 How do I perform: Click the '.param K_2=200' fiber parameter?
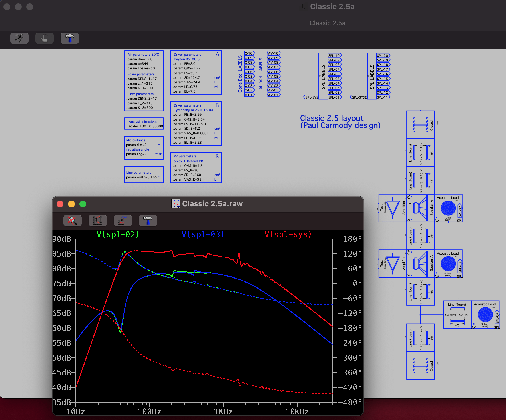(140, 108)
